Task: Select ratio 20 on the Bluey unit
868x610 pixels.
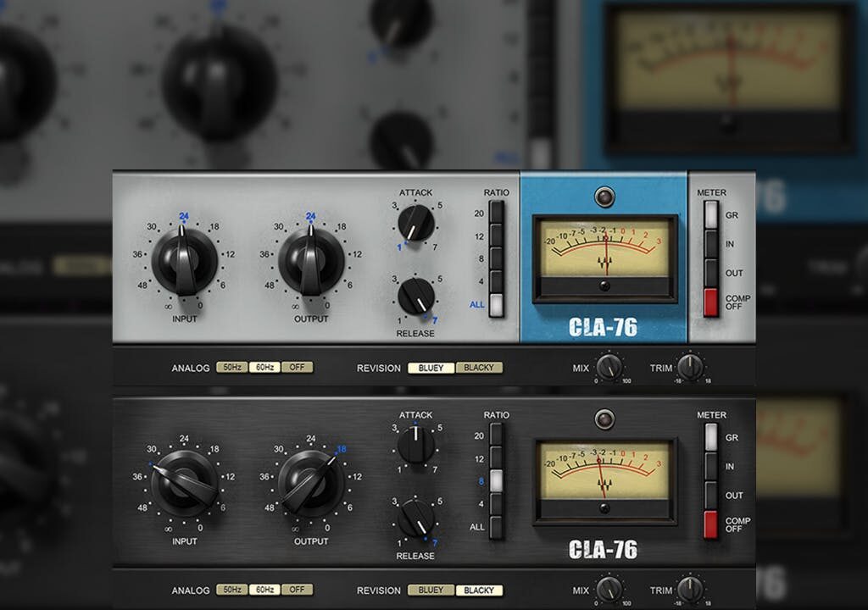Action: [496, 213]
